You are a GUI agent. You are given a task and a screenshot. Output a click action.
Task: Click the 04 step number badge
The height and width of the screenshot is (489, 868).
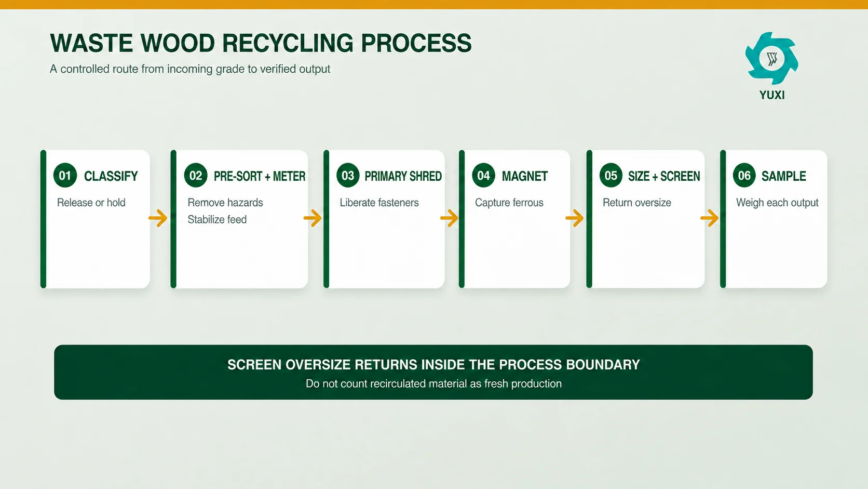click(484, 176)
